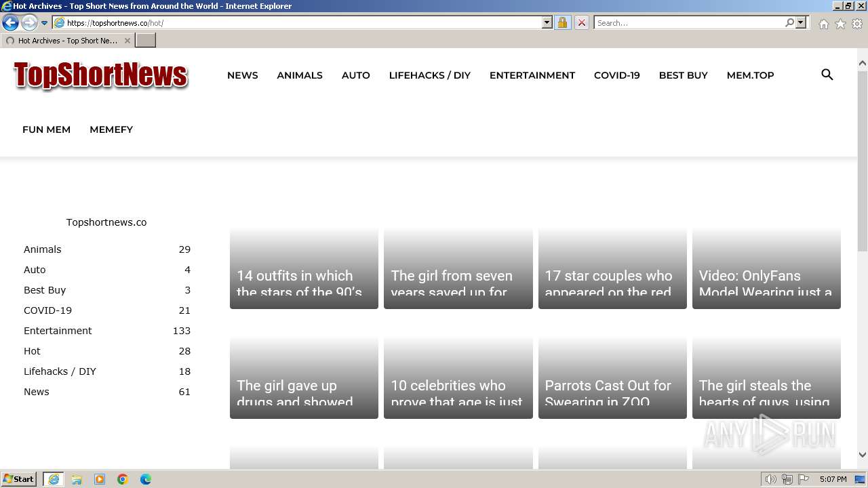Open the 'Video: OnlyFans Model' article card
Viewport: 868px width, 488px height.
(766, 269)
